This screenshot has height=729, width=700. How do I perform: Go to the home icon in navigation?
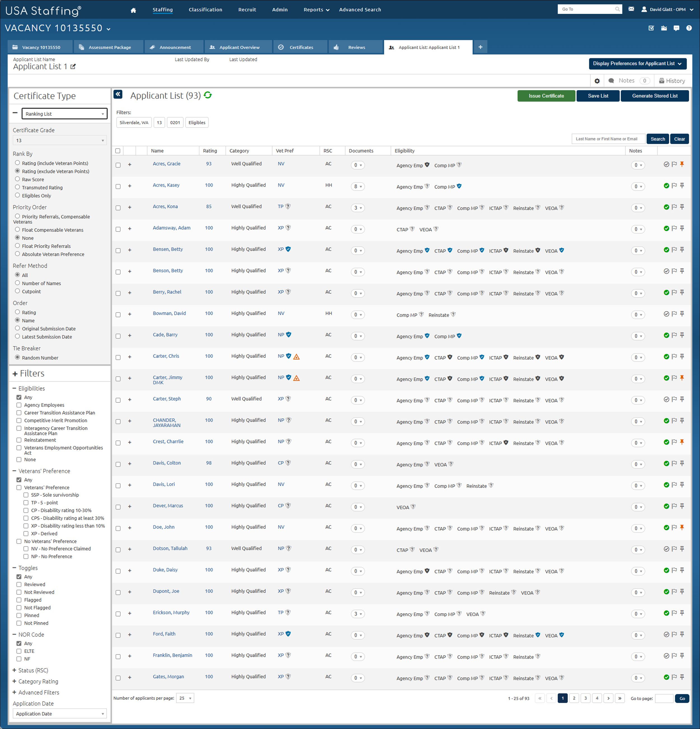pyautogui.click(x=133, y=10)
